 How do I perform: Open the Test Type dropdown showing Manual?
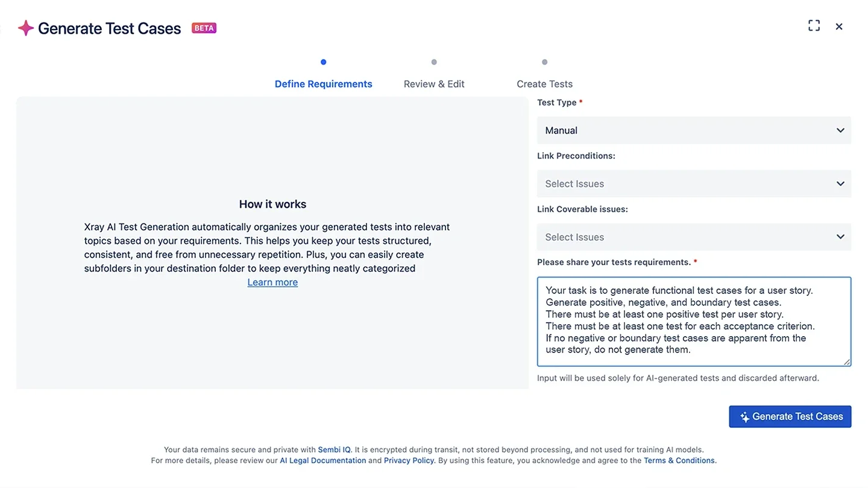click(694, 130)
